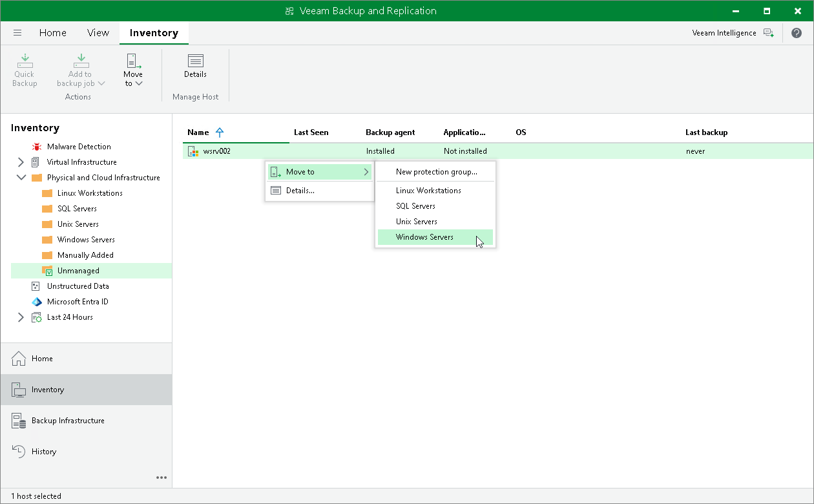Select Manually Added in the tree
Viewport: 814px width, 504px height.
85,255
